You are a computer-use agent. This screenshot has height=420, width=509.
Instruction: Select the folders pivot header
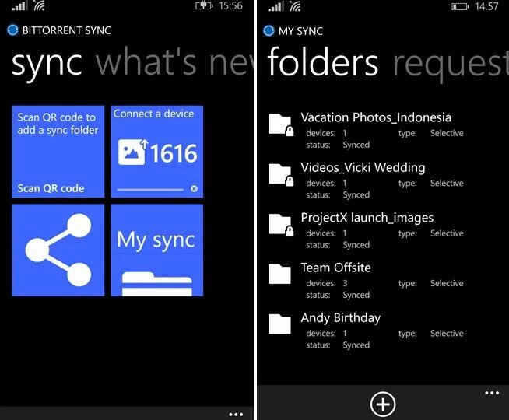pyautogui.click(x=323, y=61)
